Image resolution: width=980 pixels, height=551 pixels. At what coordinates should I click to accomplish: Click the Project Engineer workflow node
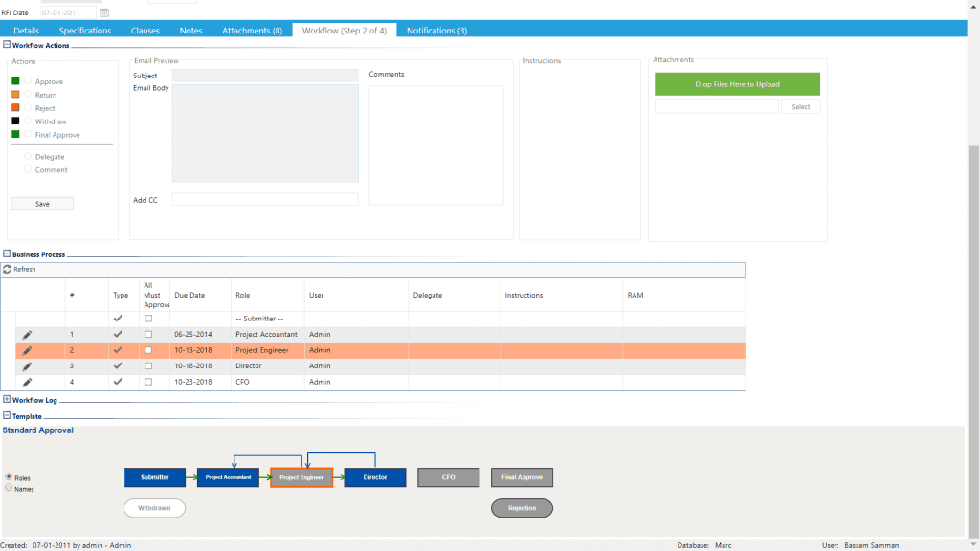tap(301, 477)
